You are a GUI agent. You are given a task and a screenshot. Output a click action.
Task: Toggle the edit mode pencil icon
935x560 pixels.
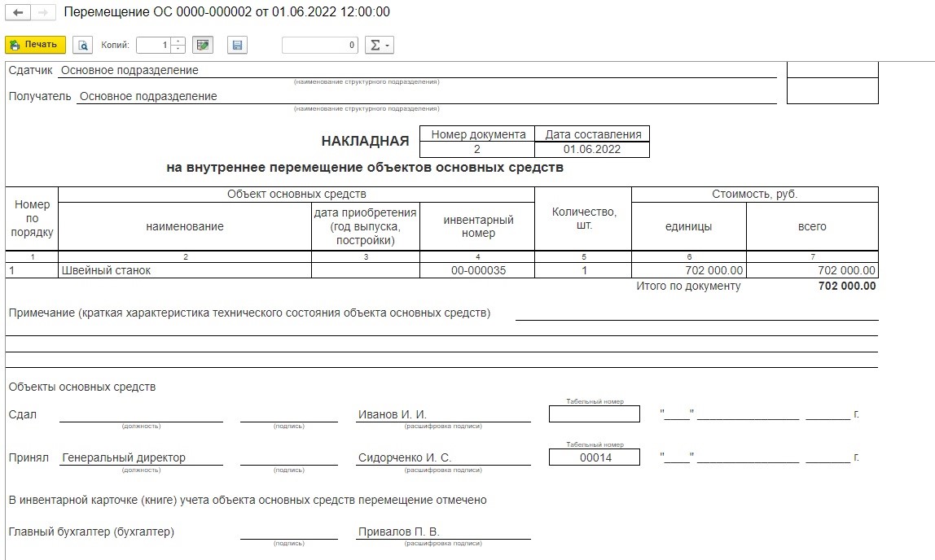(x=203, y=45)
